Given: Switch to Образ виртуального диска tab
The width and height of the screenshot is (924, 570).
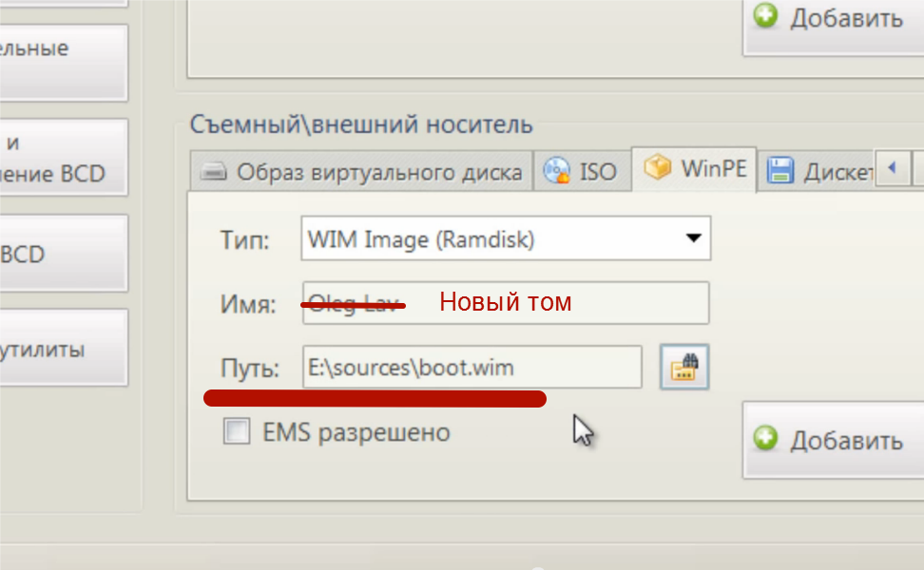Looking at the screenshot, I should (x=379, y=172).
